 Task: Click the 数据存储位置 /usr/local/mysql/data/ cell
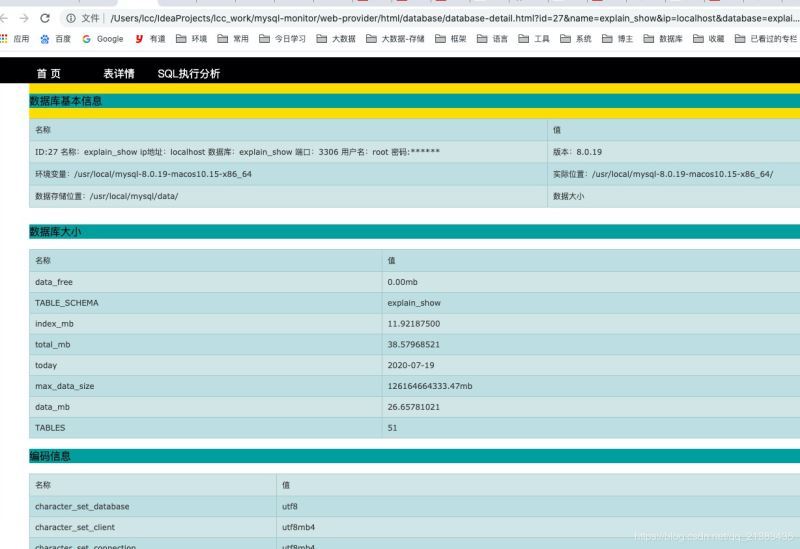[x=288, y=196]
